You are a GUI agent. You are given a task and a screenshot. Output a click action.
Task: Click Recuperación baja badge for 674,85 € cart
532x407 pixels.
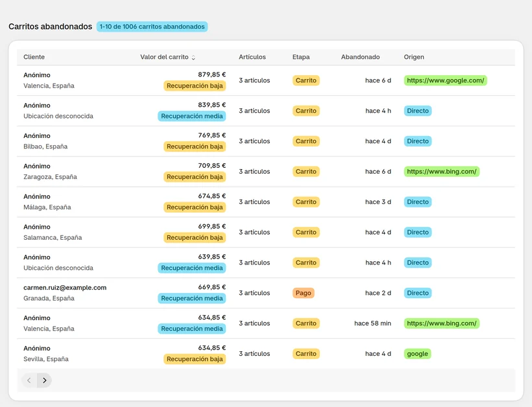tap(195, 207)
